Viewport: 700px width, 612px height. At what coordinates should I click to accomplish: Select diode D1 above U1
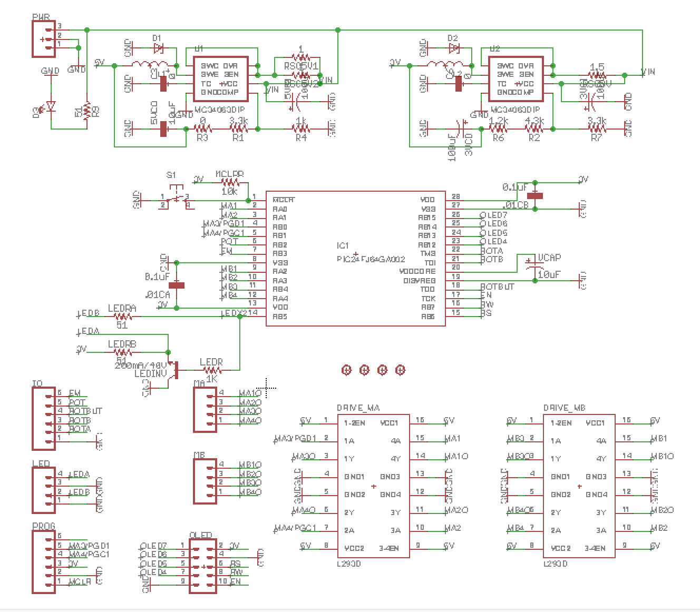point(158,48)
